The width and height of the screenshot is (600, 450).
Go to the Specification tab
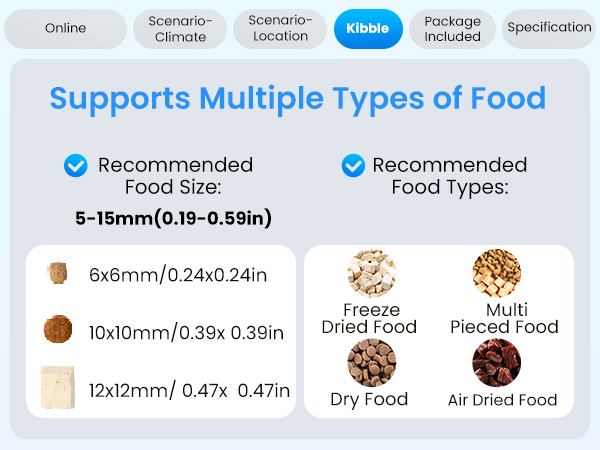coord(549,28)
